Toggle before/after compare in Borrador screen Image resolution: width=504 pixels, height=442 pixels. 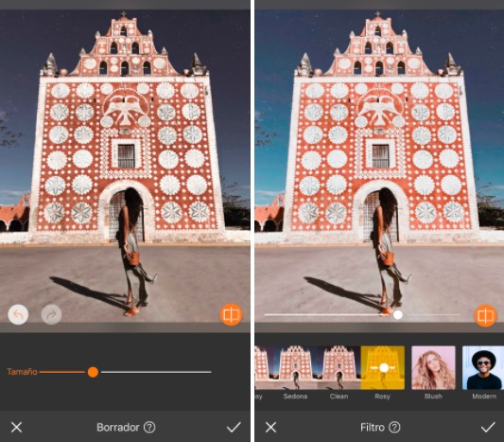pyautogui.click(x=231, y=314)
